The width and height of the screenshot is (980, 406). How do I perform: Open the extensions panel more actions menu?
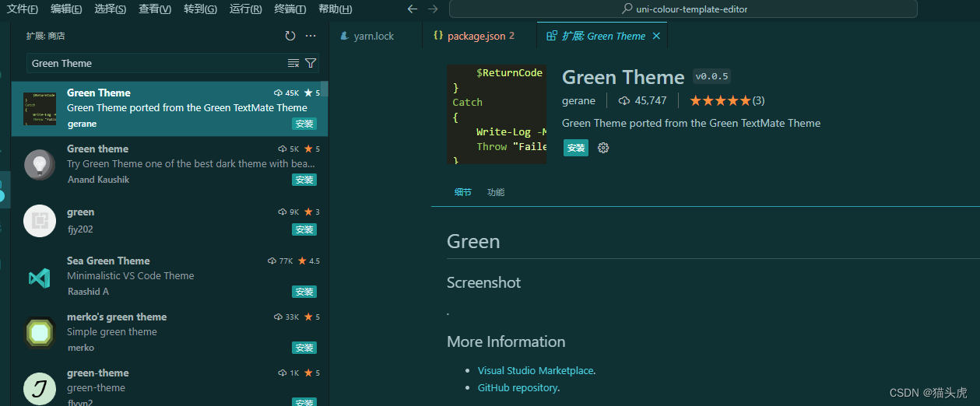coord(311,36)
